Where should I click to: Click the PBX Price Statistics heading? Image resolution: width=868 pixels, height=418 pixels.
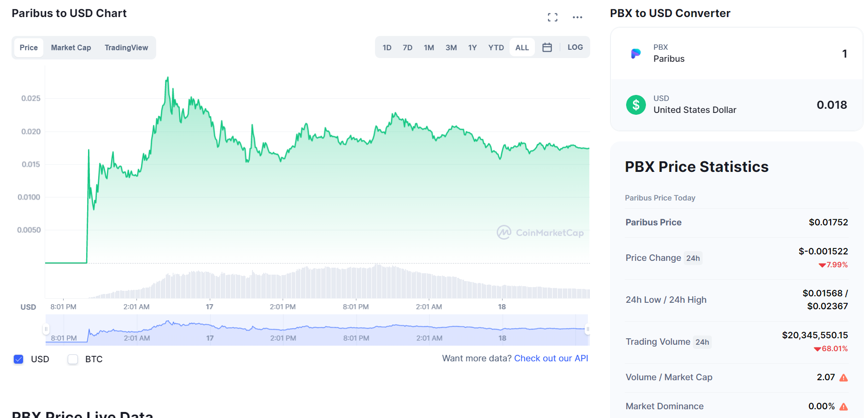click(697, 166)
